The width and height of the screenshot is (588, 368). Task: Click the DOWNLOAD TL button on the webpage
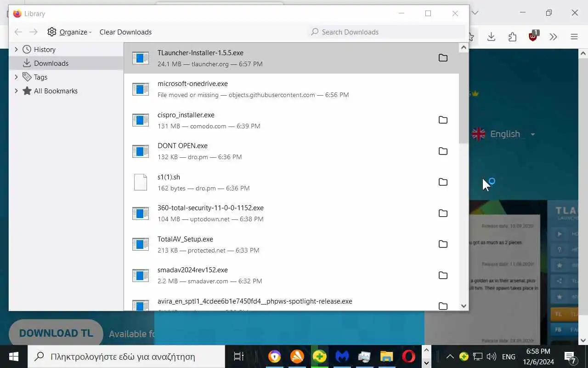click(x=56, y=333)
